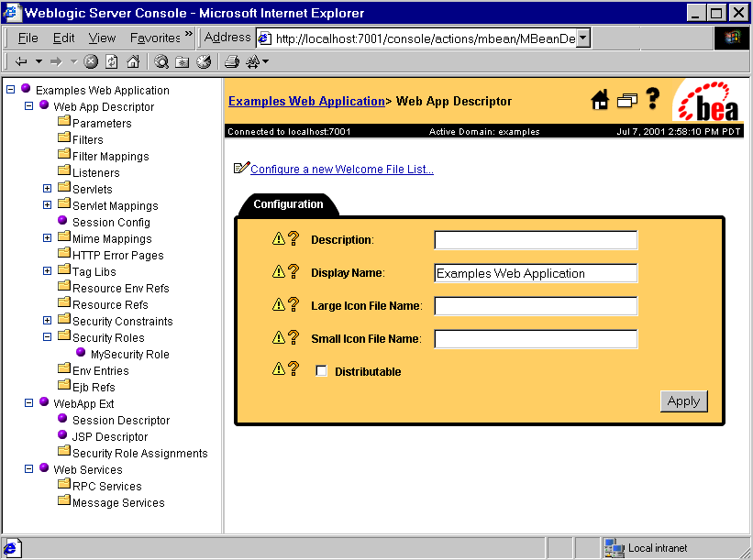Select MySecurity Role tree item
Viewport: 753px width, 560px height.
[129, 354]
